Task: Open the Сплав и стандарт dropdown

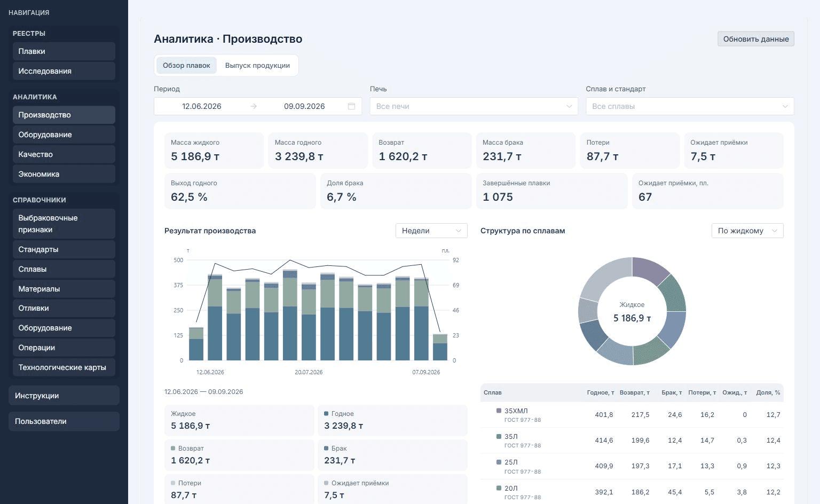Action: pyautogui.click(x=690, y=106)
